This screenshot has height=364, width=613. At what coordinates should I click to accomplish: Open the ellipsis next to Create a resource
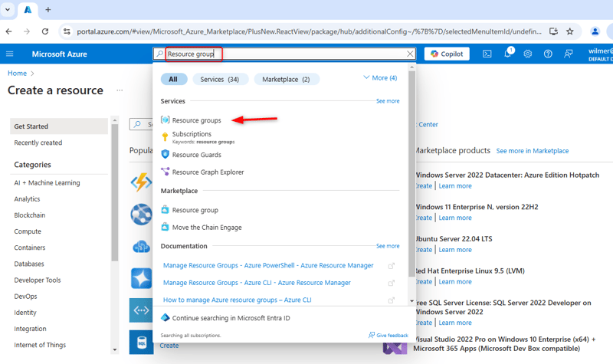(x=120, y=90)
